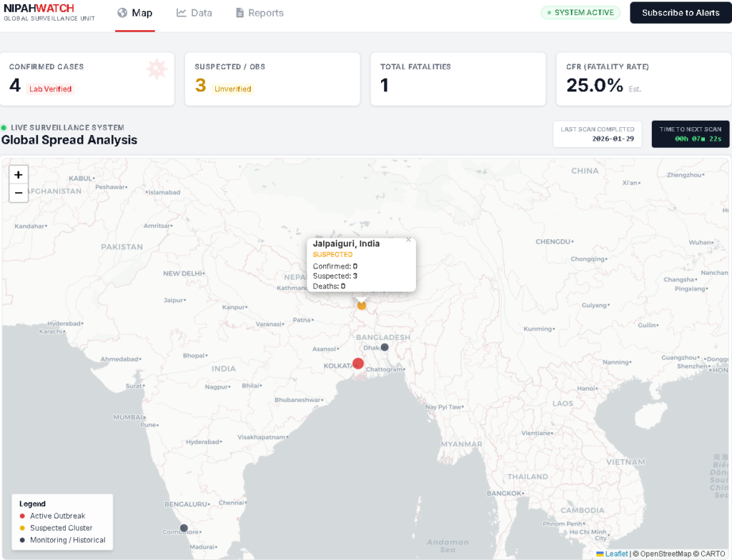Click the red Kolkata active outbreak marker
732x560 pixels.
tap(358, 363)
